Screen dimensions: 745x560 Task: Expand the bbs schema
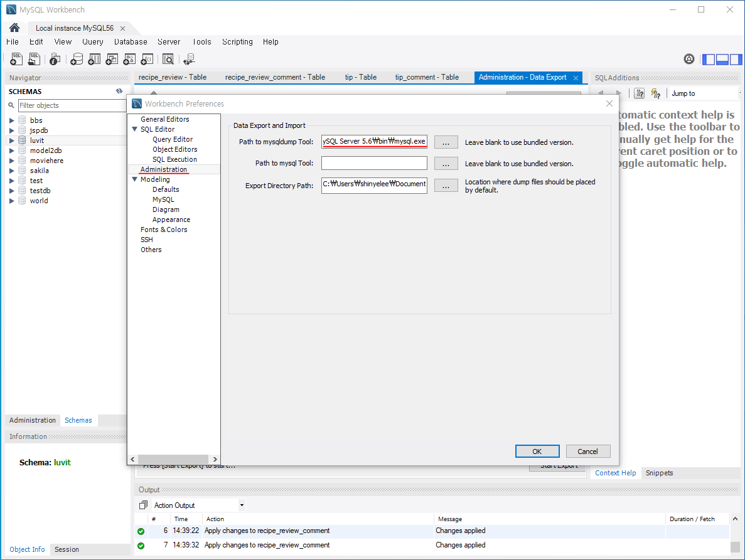pyautogui.click(x=11, y=120)
